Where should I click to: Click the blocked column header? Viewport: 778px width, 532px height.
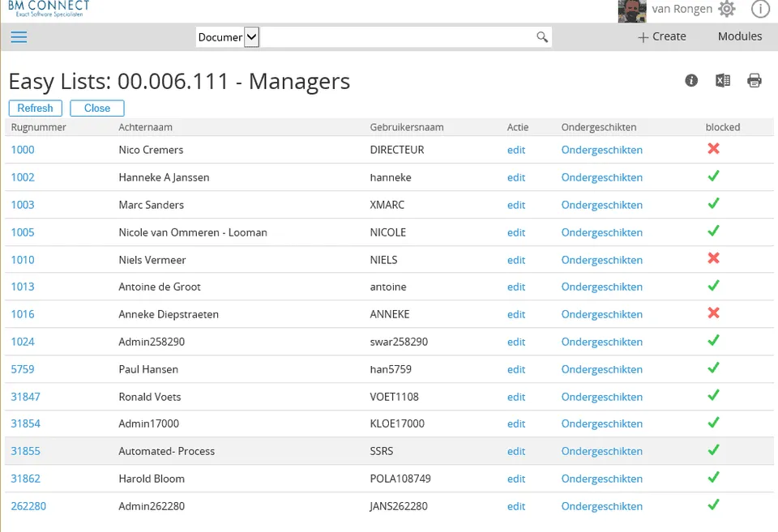(x=722, y=127)
